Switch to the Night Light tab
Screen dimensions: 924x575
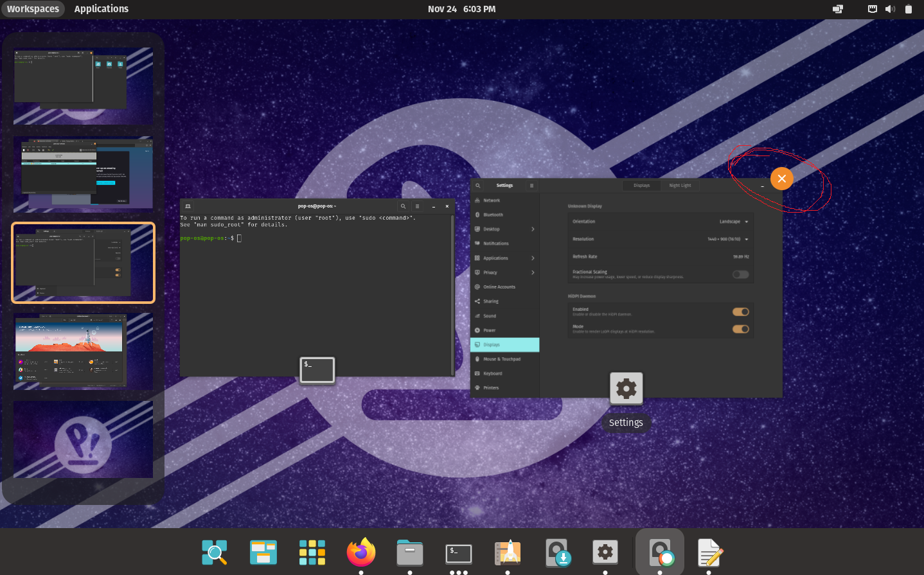tap(680, 185)
